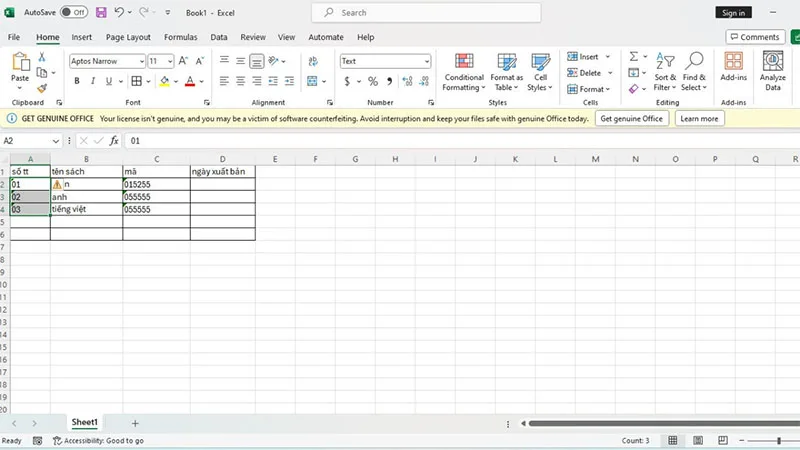This screenshot has height=450, width=800.
Task: Open the File menu
Action: (14, 37)
